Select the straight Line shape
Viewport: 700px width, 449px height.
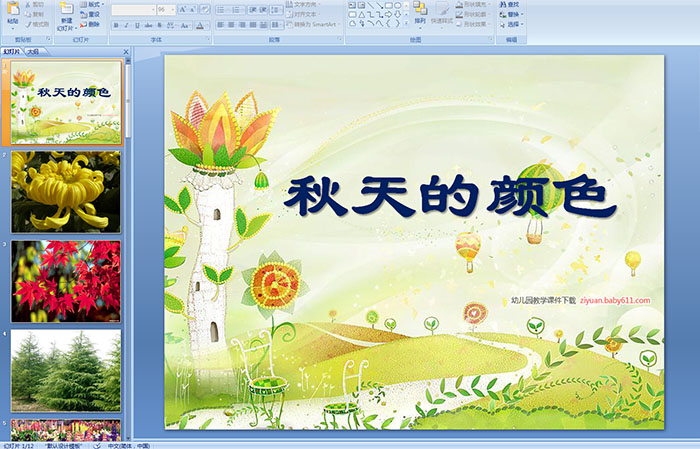371,5
